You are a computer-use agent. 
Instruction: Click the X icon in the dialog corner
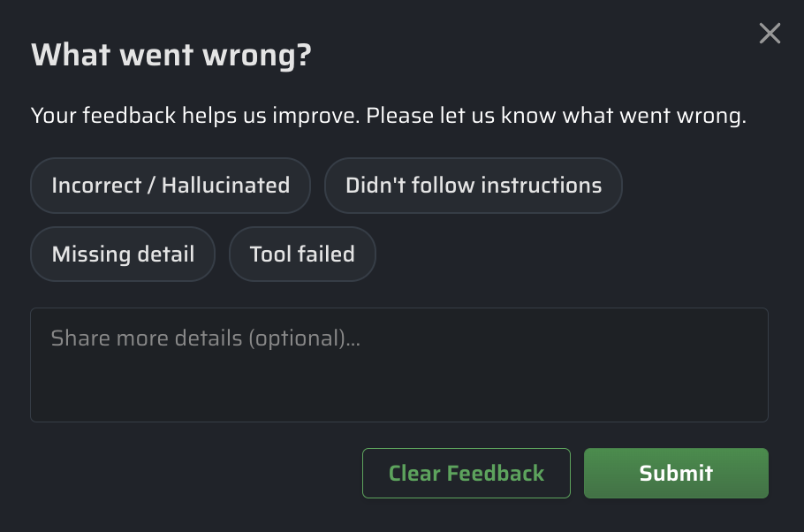(770, 34)
